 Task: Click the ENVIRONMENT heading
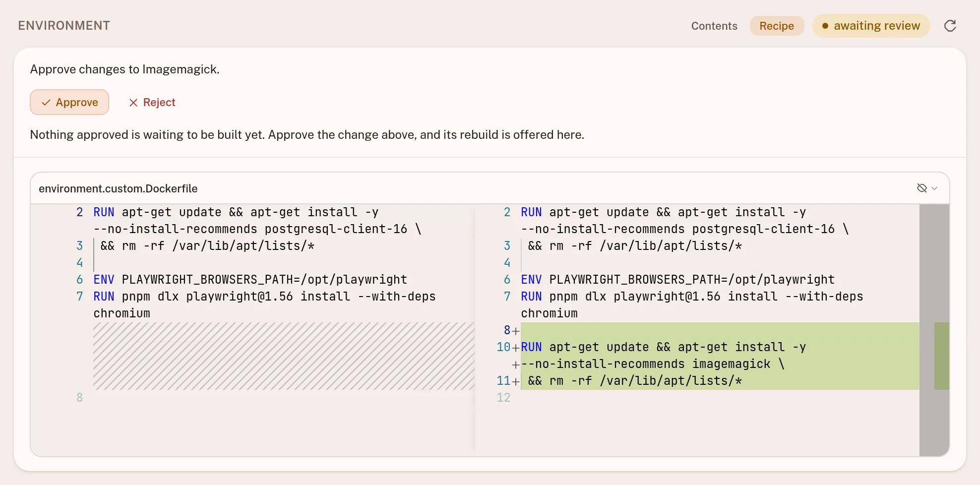tap(64, 26)
